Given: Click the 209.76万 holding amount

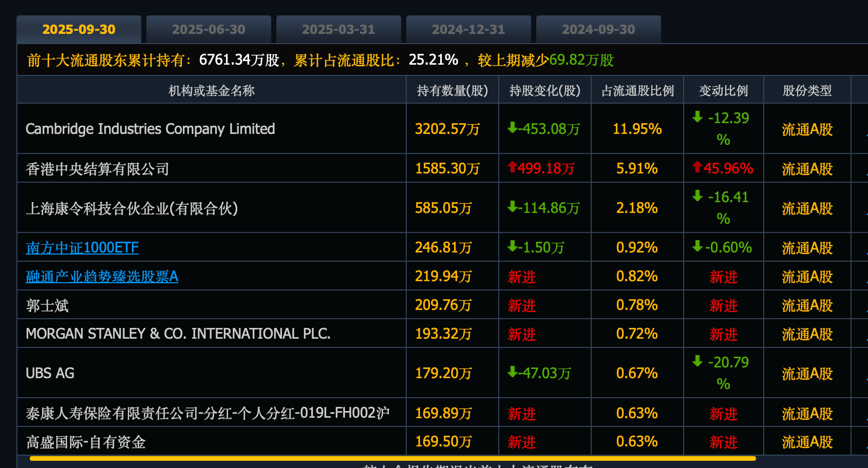Looking at the screenshot, I should coord(443,305).
